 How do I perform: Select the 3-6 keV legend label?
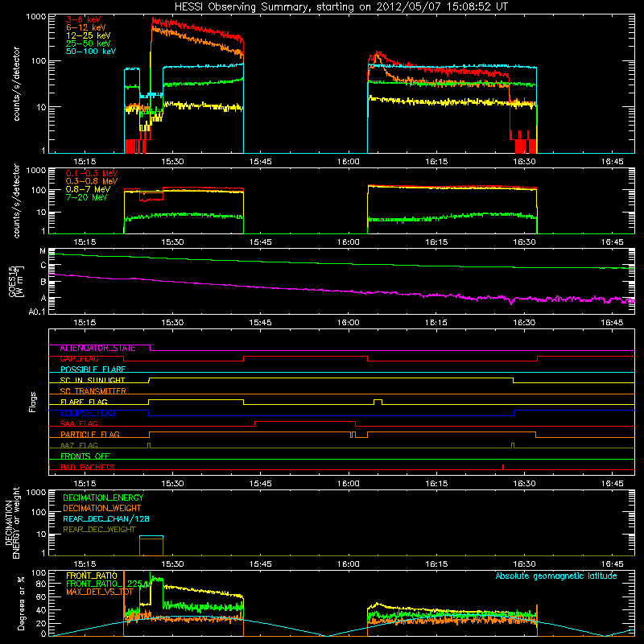[83, 19]
